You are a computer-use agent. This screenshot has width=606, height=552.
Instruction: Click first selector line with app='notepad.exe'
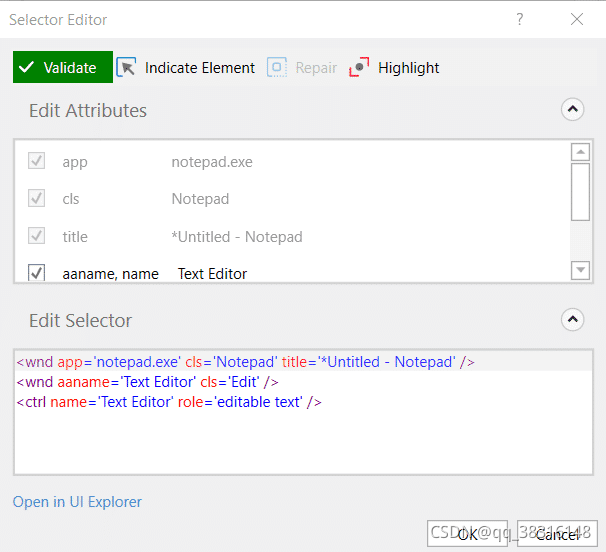(x=245, y=362)
